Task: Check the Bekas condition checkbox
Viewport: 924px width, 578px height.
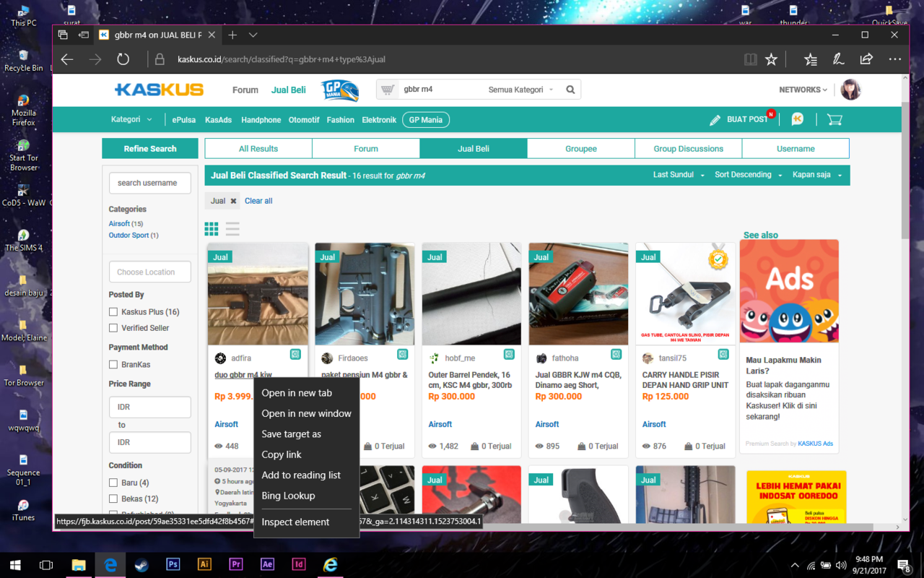Action: point(113,499)
